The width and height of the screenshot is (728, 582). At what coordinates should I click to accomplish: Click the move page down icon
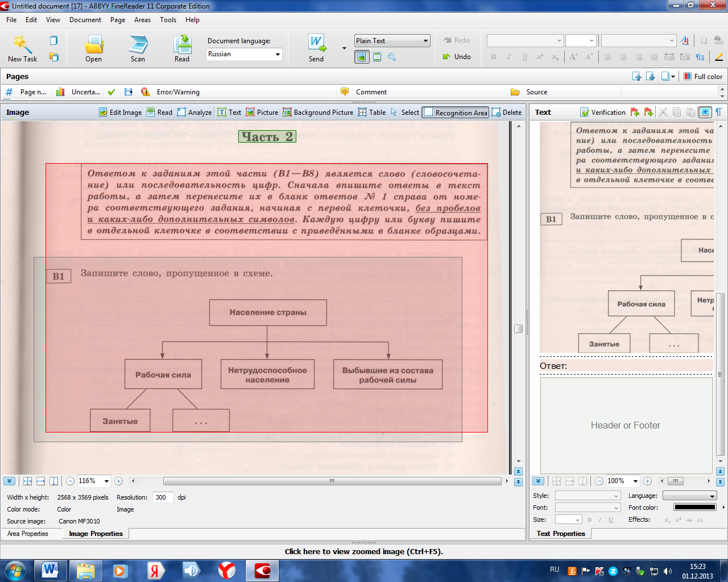[651, 77]
